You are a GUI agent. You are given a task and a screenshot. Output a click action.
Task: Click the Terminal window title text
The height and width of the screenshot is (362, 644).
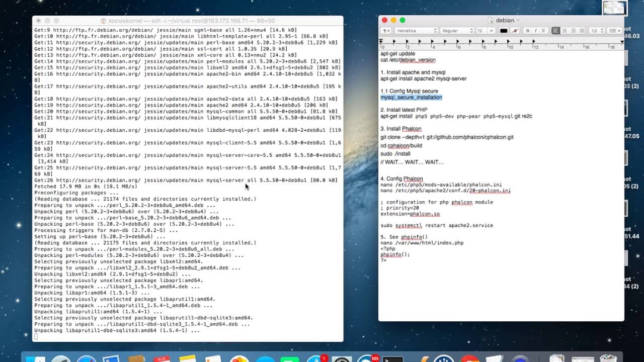tap(192, 21)
